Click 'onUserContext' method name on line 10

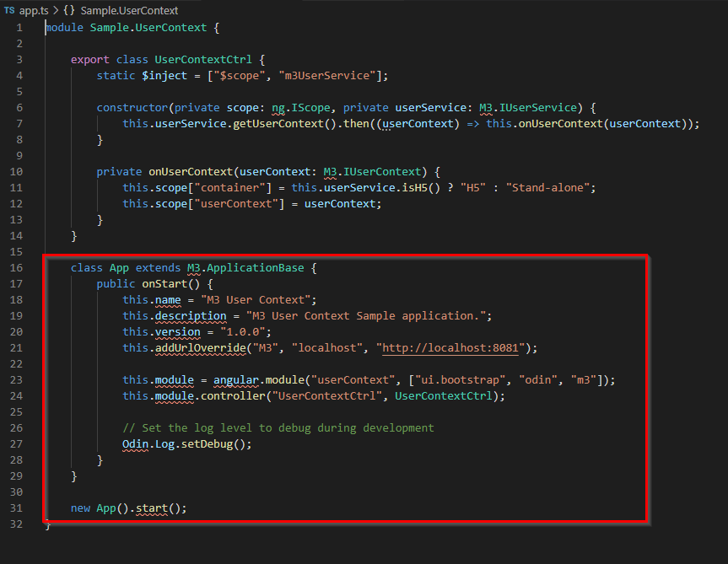click(x=191, y=172)
